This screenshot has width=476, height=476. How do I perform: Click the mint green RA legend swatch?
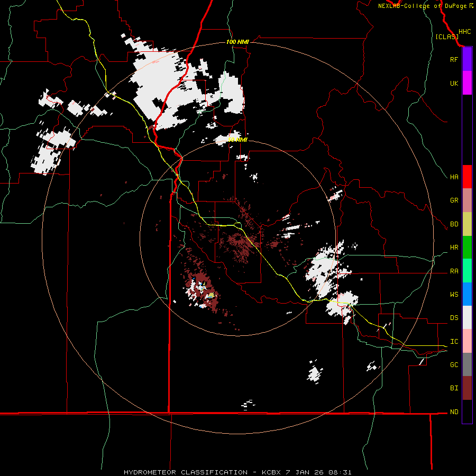tap(467, 271)
